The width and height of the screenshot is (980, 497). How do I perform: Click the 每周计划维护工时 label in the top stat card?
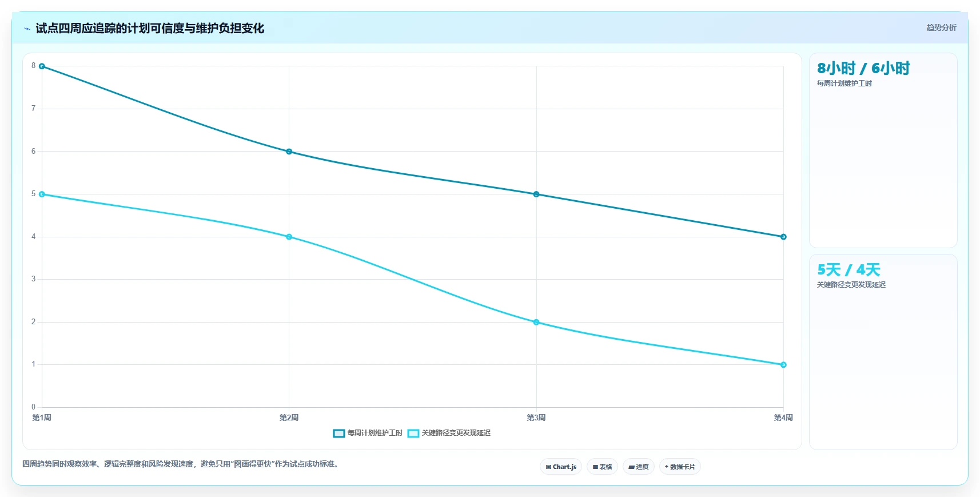(x=844, y=84)
